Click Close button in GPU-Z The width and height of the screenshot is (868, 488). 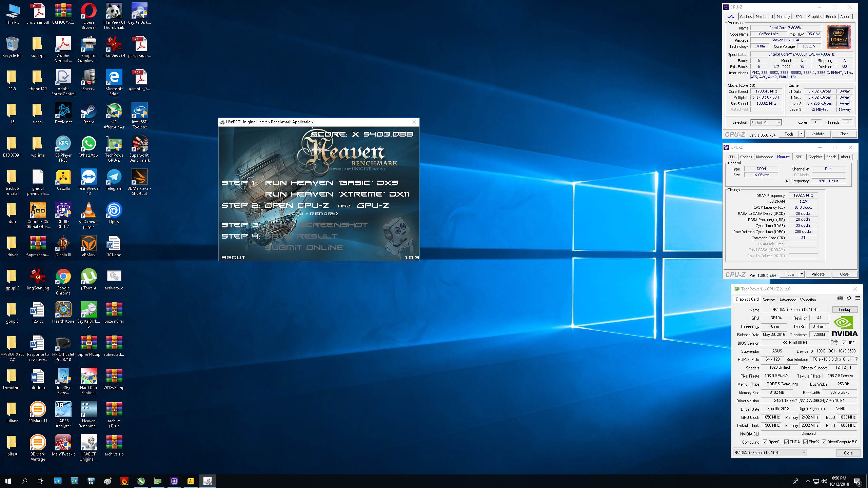pyautogui.click(x=848, y=453)
